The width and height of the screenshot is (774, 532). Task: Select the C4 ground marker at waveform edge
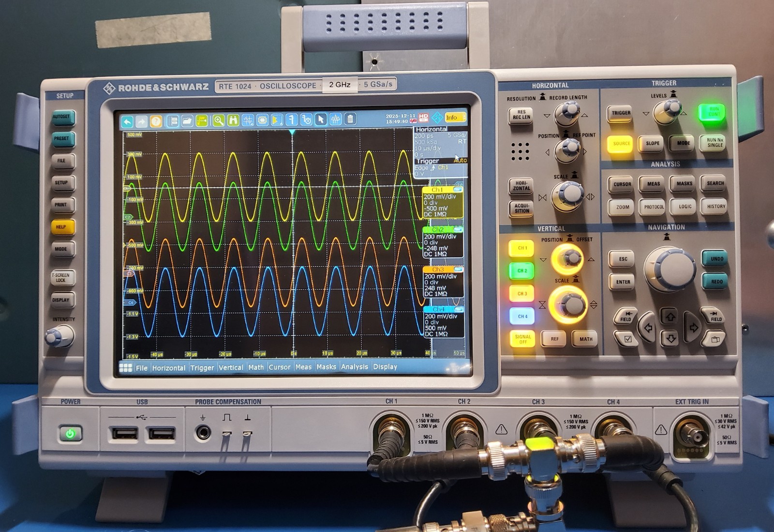(x=130, y=303)
